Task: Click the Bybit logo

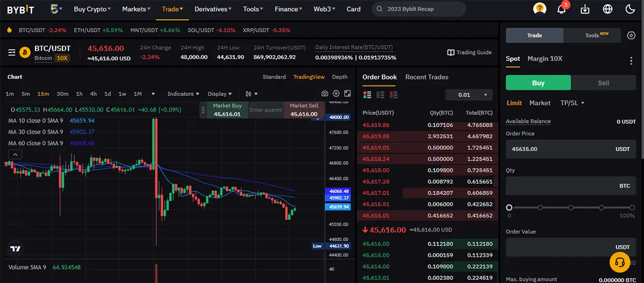Action: pos(21,9)
